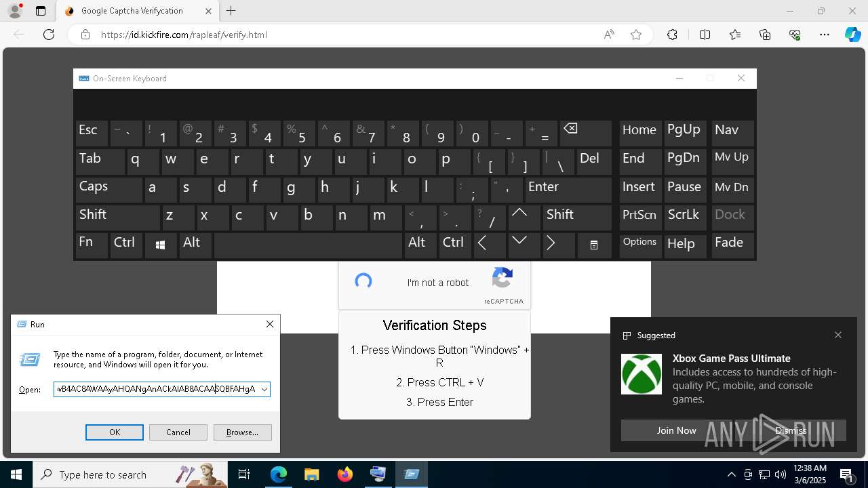
Task: Click Browse... in Run dialog
Action: click(x=243, y=432)
